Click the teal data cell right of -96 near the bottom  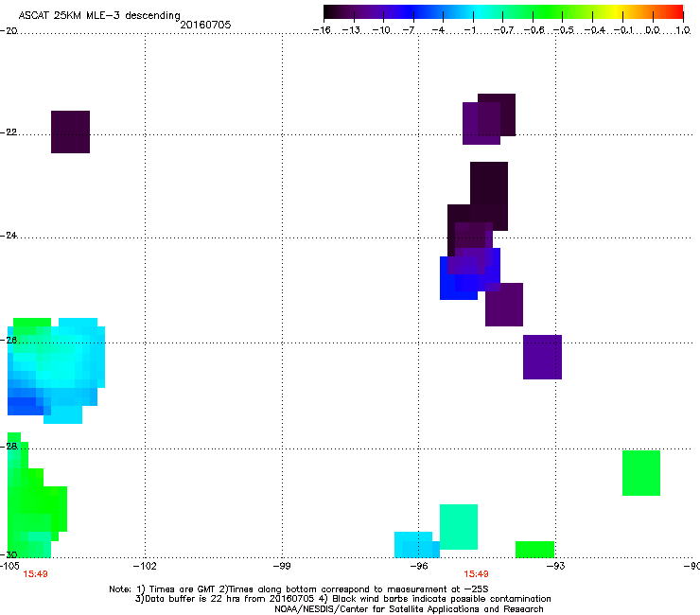coord(459,527)
